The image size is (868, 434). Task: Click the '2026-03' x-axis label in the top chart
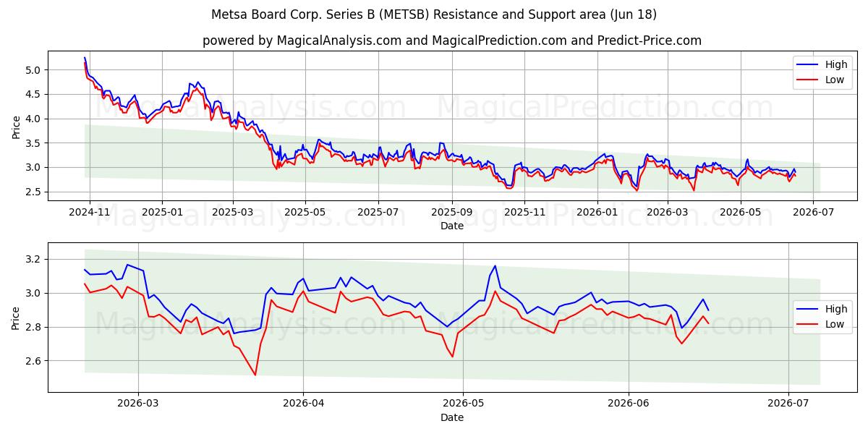(667, 212)
